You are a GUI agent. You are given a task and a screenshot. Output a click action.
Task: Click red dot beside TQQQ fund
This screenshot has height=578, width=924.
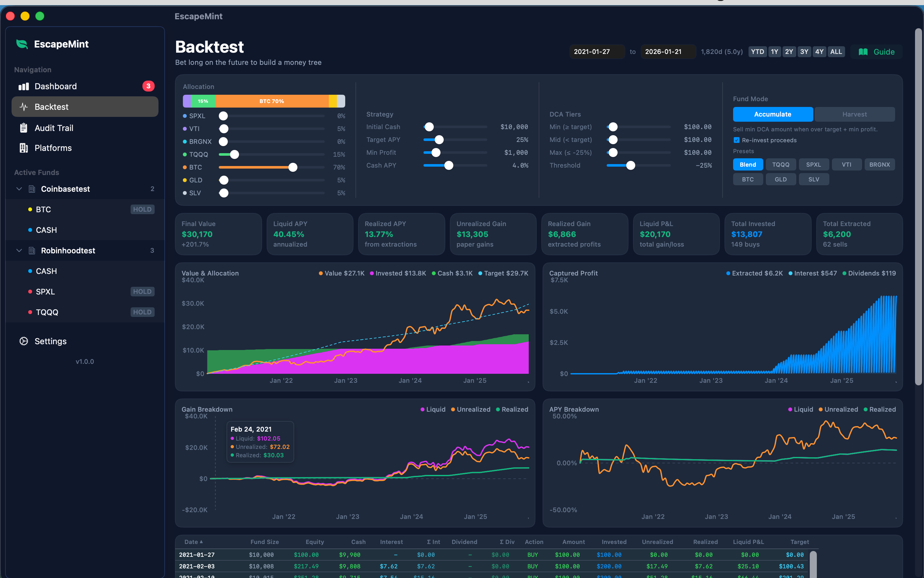coord(30,312)
